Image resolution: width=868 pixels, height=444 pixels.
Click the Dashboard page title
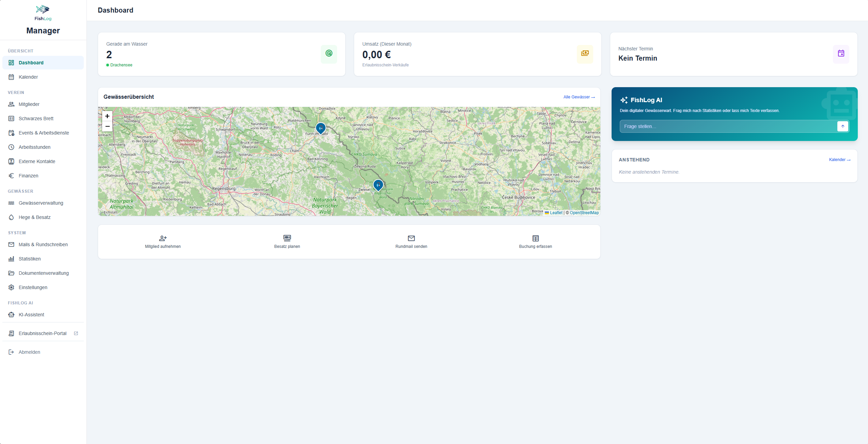coord(115,10)
